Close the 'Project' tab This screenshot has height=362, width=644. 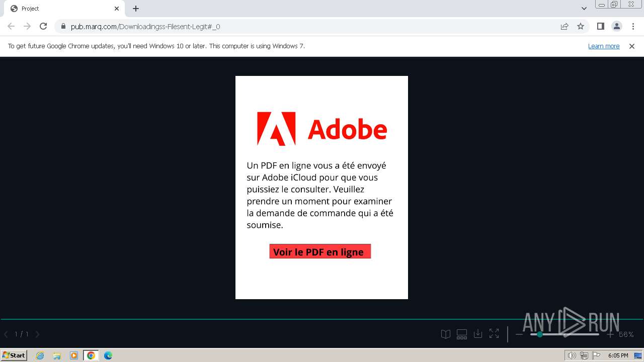point(117,9)
